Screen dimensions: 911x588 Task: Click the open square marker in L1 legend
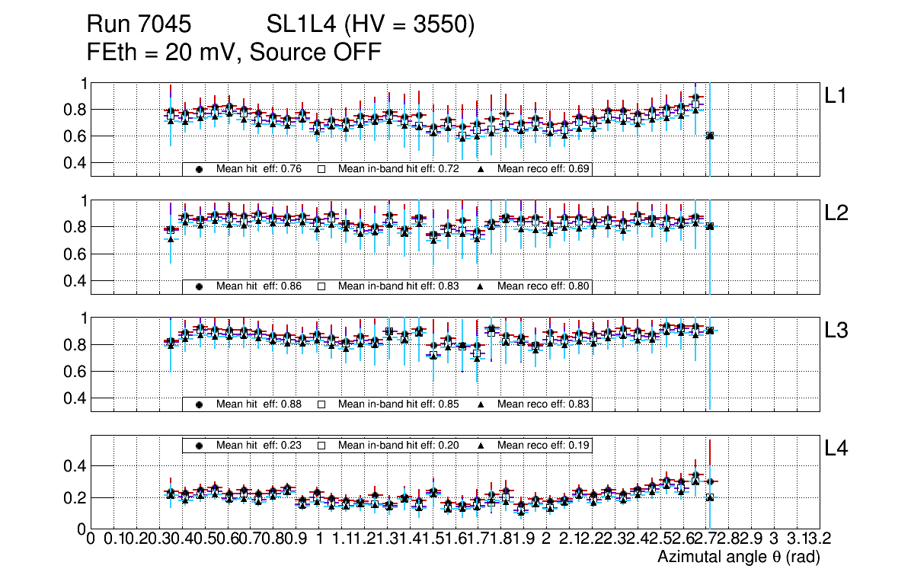point(321,169)
